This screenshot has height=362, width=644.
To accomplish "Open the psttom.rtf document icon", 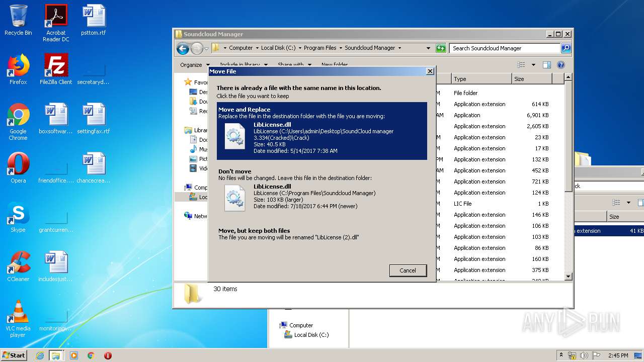I will [94, 20].
